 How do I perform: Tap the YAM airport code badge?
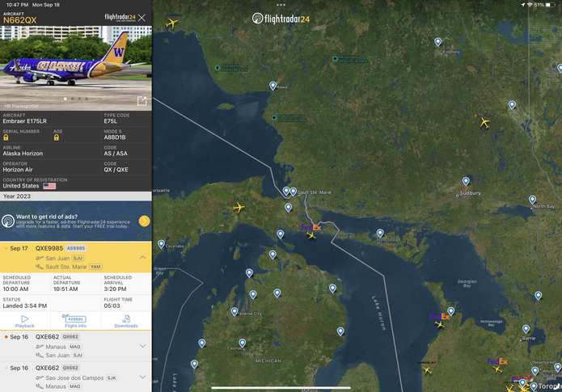tap(95, 267)
